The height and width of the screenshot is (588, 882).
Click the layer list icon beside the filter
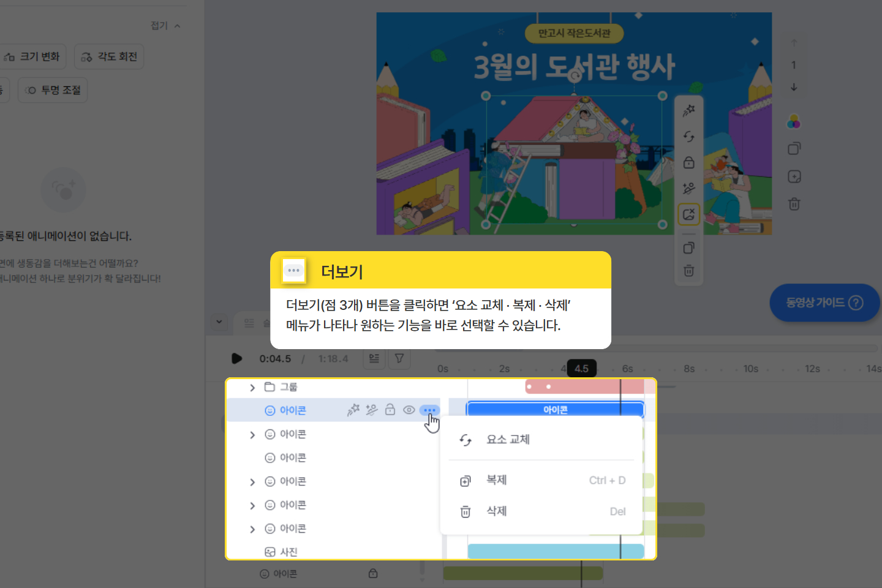coord(374,358)
